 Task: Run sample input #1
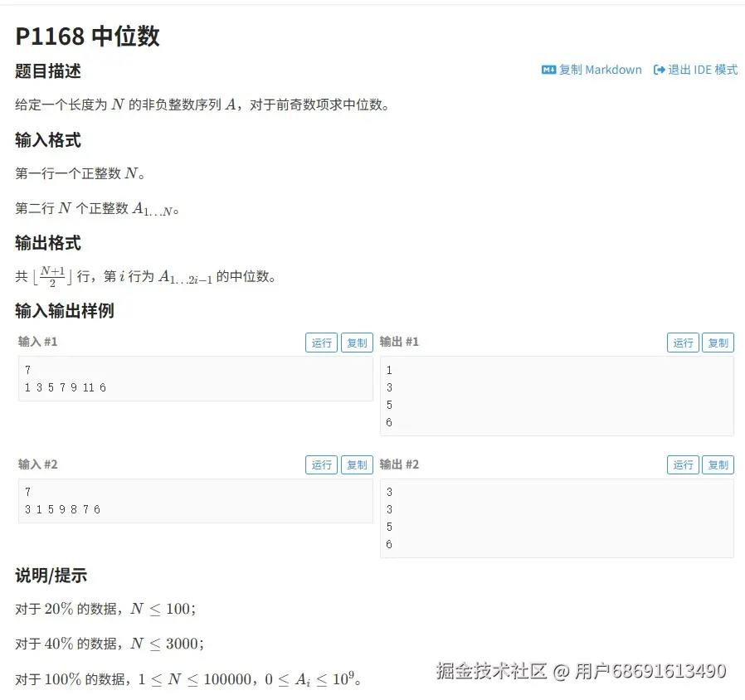322,342
